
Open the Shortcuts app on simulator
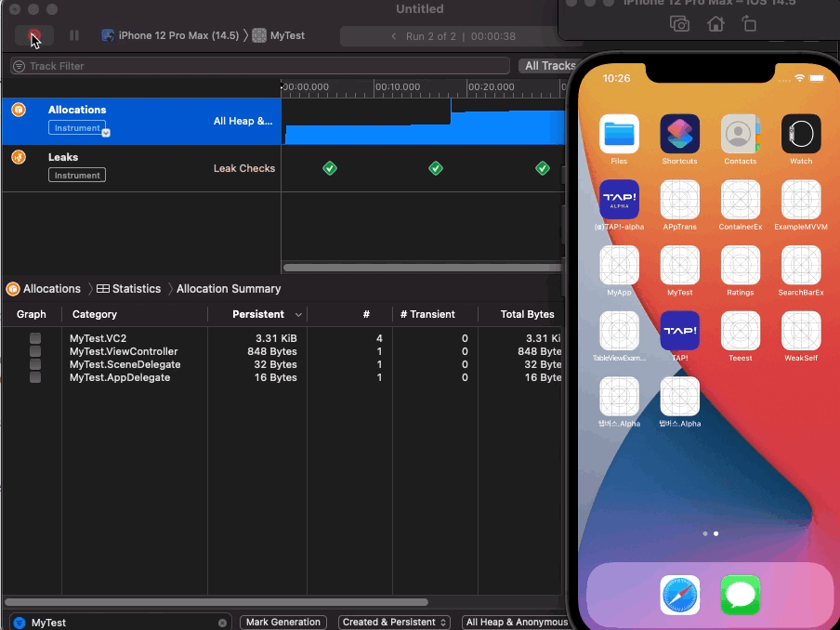point(680,134)
